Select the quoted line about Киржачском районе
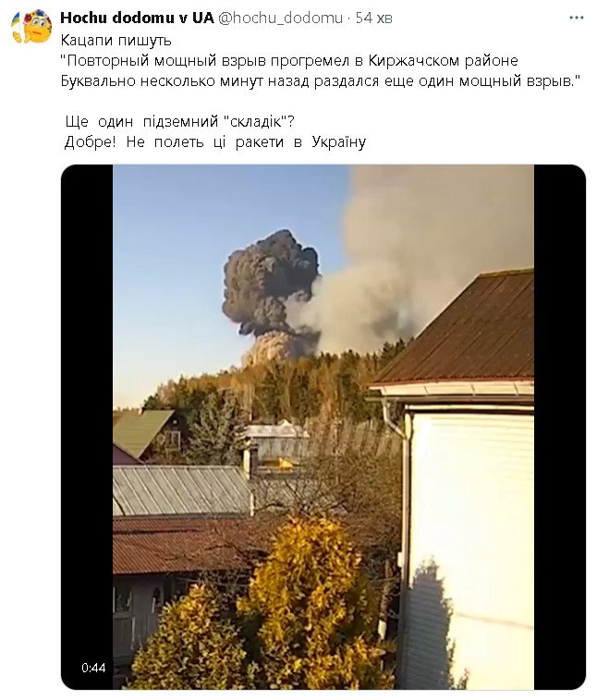Image resolution: width=597 pixels, height=700 pixels. tap(289, 60)
